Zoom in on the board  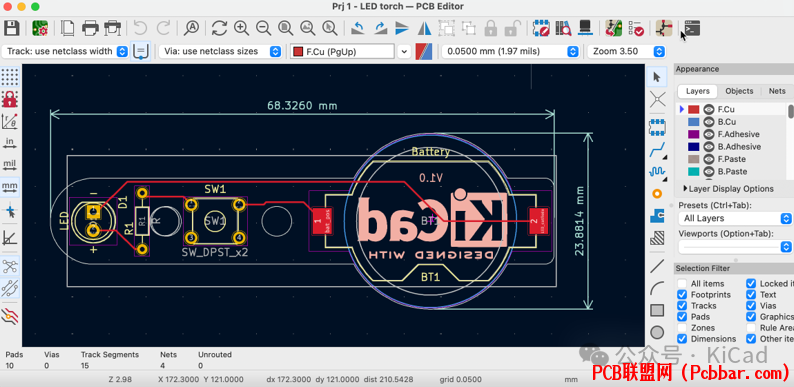coord(241,28)
